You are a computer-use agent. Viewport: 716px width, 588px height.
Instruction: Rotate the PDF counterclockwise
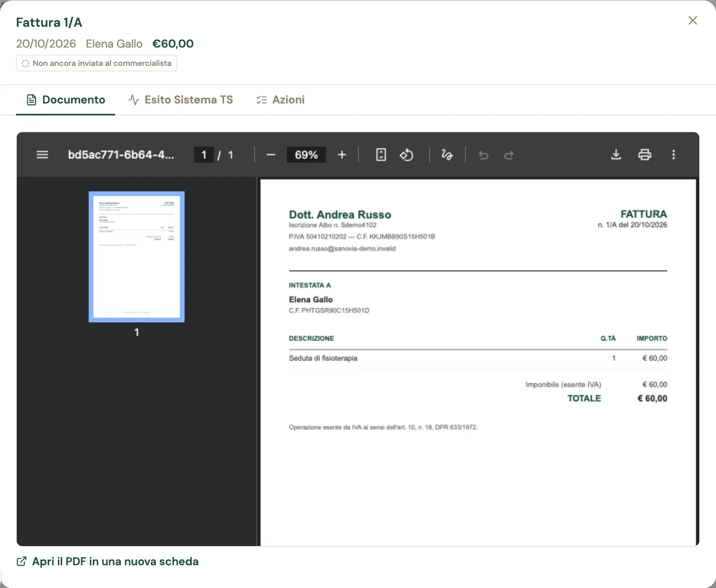coord(407,155)
